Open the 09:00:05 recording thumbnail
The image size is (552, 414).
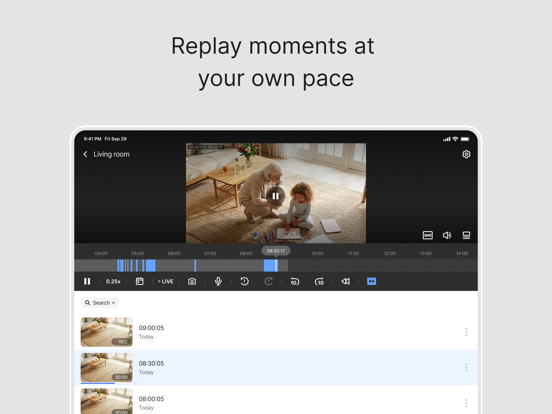107,332
